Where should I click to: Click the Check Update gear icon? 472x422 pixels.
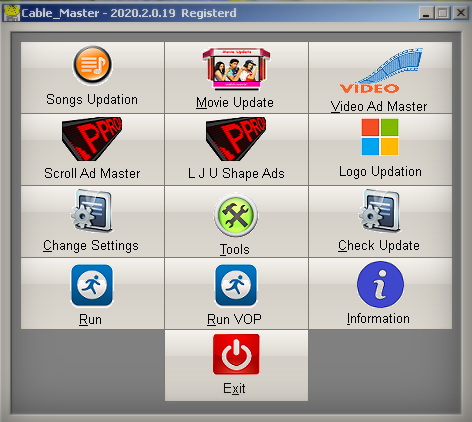pos(379,210)
